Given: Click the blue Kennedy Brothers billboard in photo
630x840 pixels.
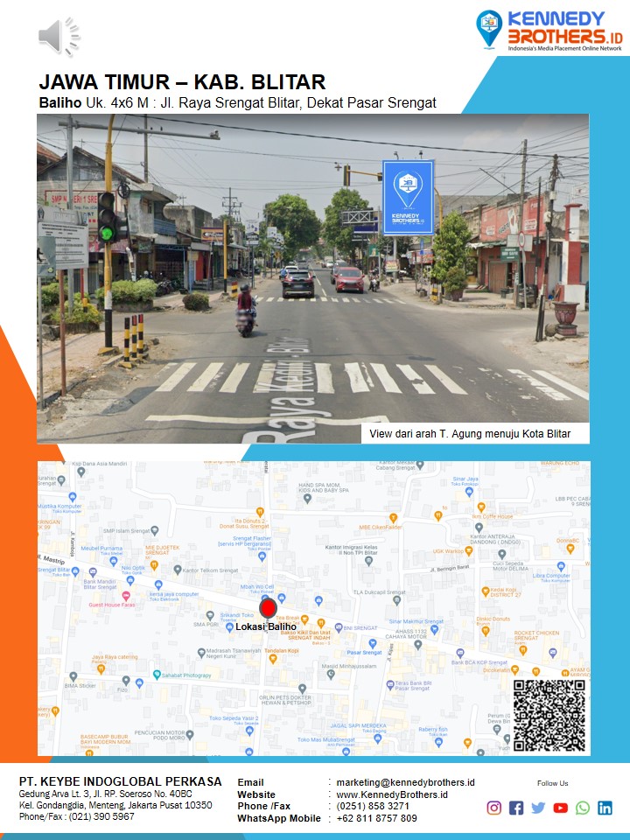Looking at the screenshot, I should [x=408, y=197].
